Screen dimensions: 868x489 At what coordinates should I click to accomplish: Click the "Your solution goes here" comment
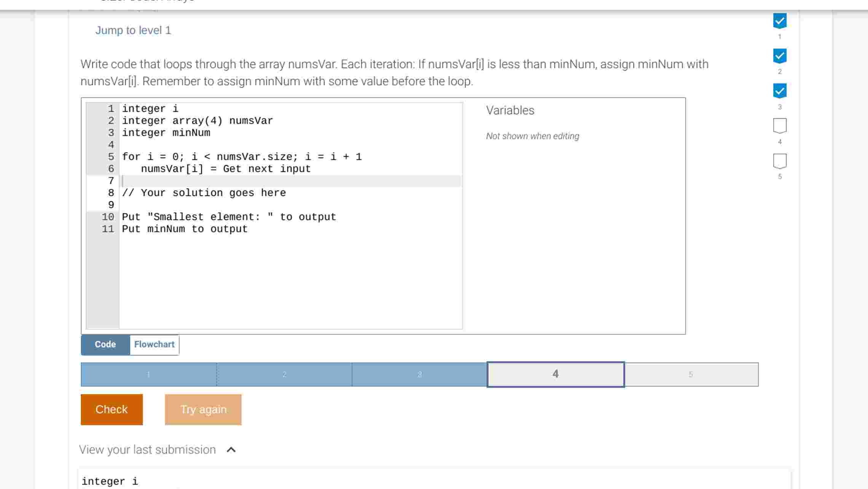point(204,193)
